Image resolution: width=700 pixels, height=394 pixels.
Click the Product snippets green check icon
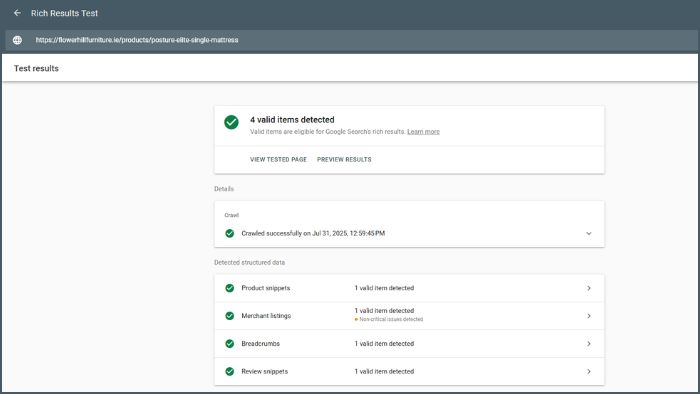[x=229, y=288]
